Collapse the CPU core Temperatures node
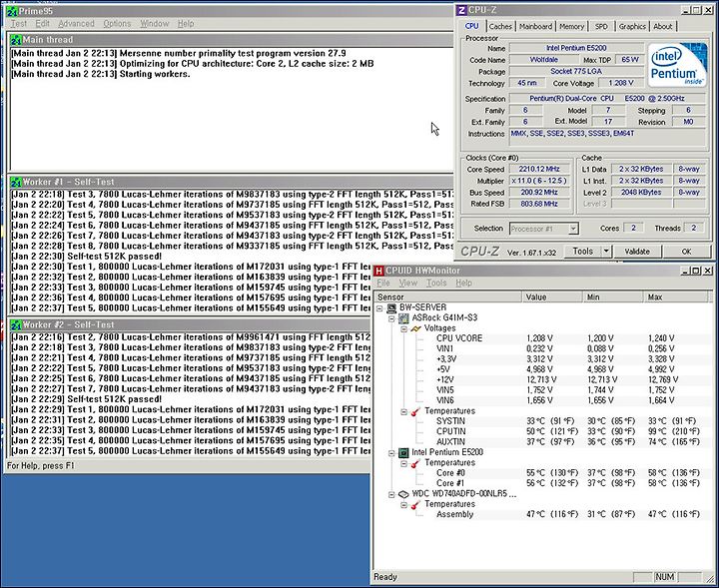The width and height of the screenshot is (719, 588). (404, 463)
